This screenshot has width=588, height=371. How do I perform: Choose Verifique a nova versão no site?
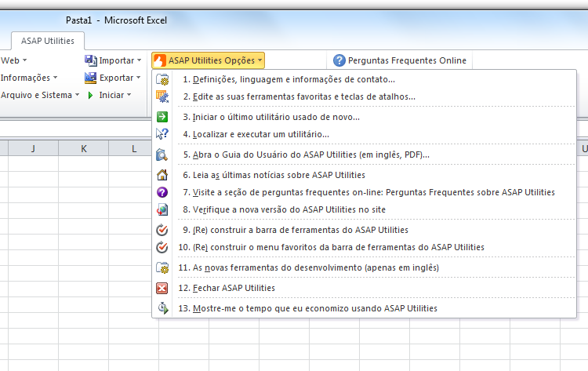(x=364, y=209)
